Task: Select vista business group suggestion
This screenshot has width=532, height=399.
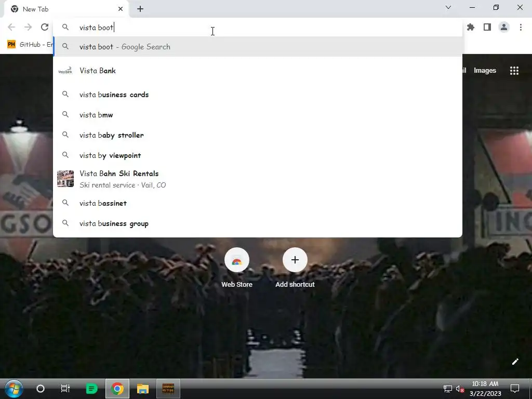Action: point(258,223)
